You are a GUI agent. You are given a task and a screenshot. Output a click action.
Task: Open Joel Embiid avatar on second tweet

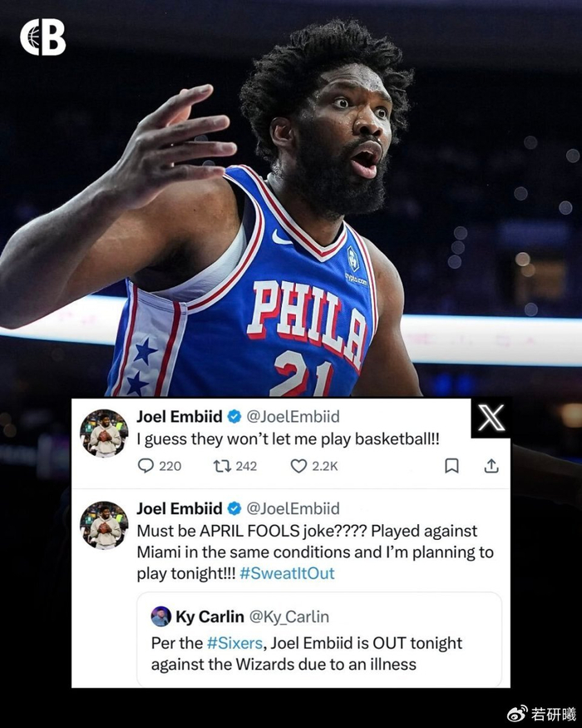coord(104,525)
